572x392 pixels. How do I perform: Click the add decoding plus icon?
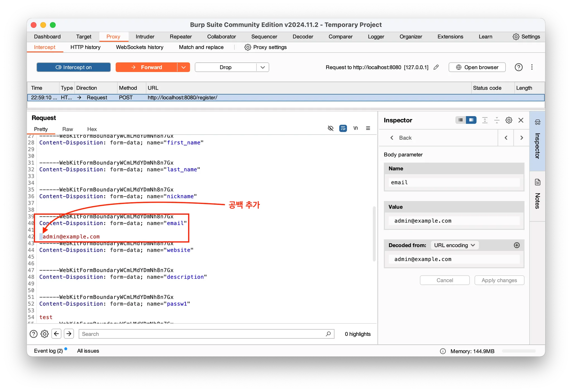tap(517, 245)
